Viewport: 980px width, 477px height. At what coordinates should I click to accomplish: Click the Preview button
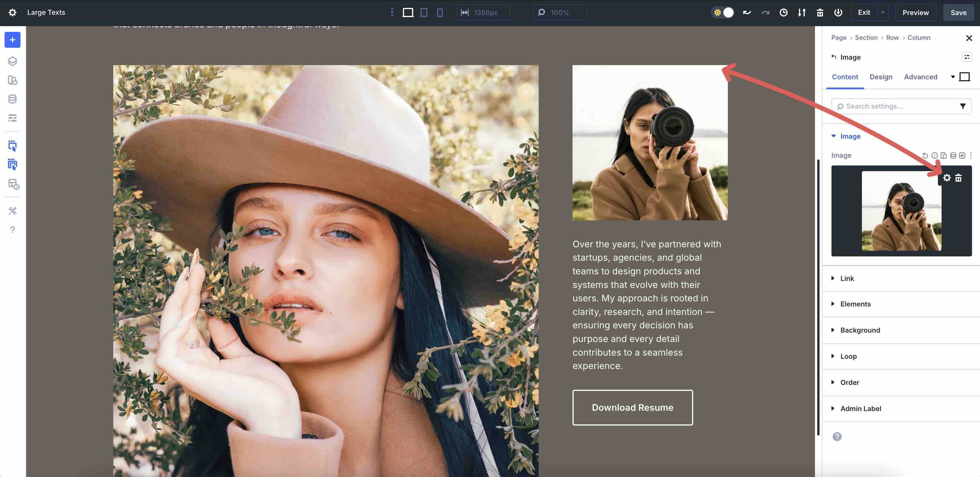[915, 13]
